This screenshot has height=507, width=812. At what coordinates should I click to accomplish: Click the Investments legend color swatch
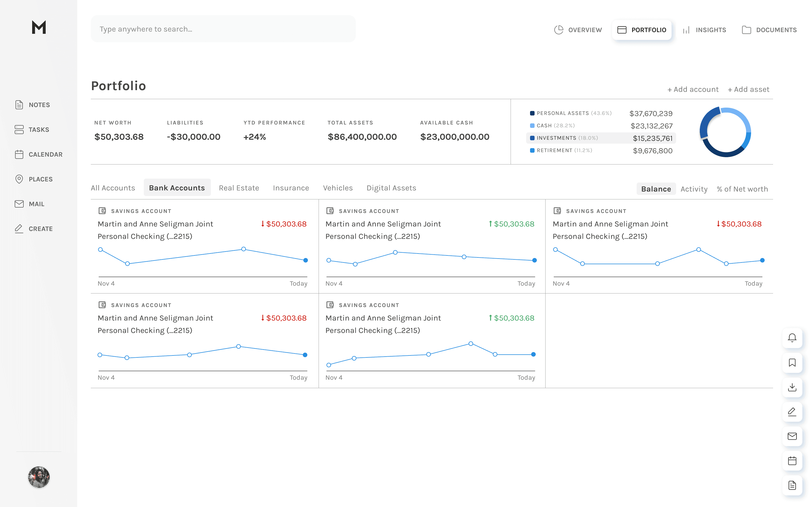pyautogui.click(x=532, y=138)
